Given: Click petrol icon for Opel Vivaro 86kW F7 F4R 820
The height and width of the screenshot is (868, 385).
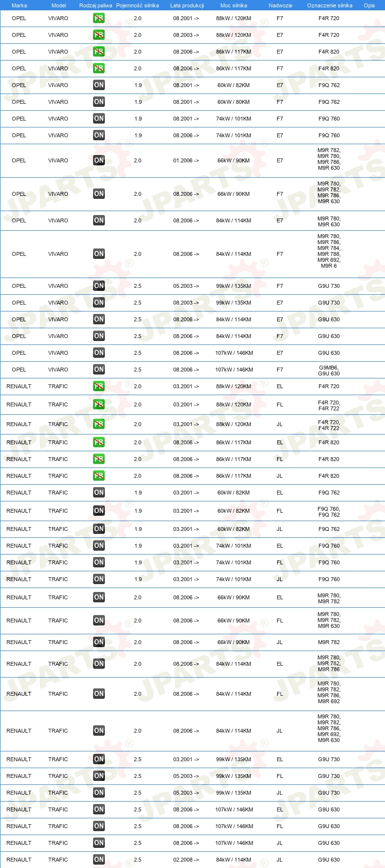Looking at the screenshot, I should pos(99,68).
